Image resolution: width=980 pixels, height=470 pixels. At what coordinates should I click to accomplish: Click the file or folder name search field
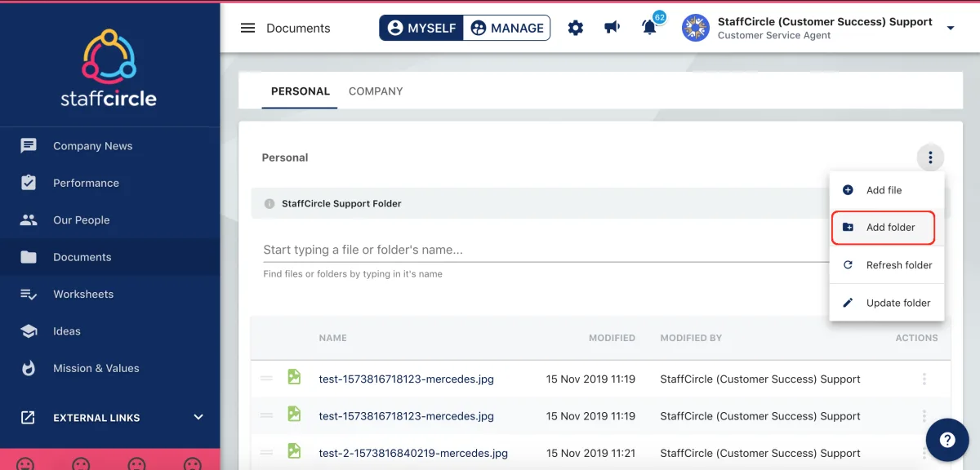546,250
